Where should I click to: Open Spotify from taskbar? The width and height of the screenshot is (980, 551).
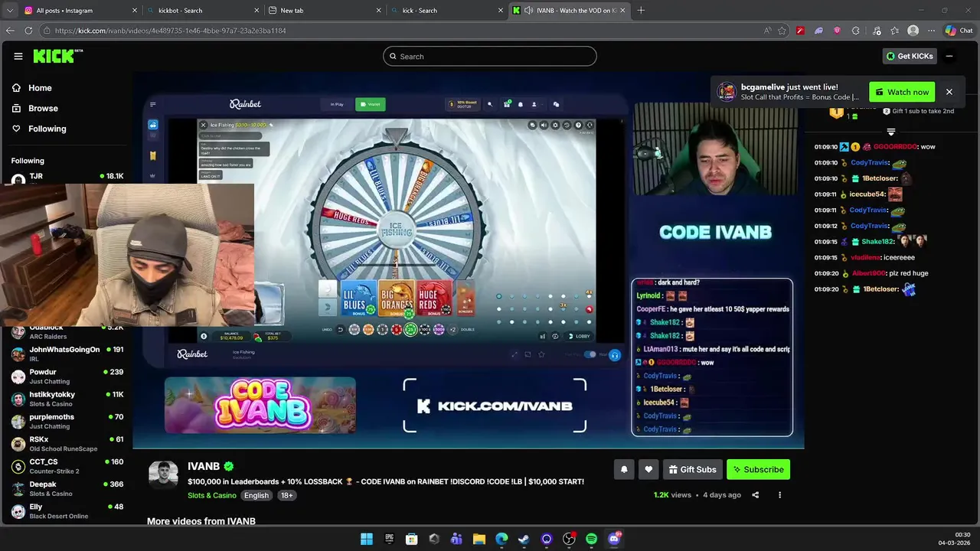click(591, 539)
